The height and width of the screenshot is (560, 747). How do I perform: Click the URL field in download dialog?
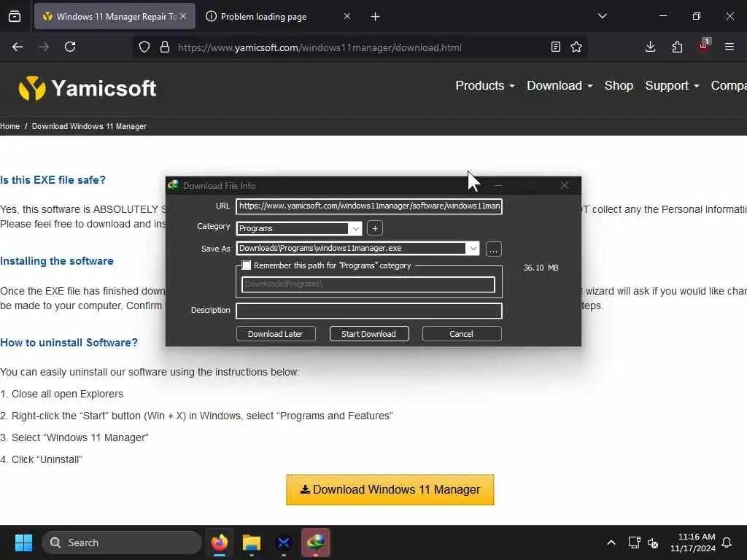(x=369, y=206)
